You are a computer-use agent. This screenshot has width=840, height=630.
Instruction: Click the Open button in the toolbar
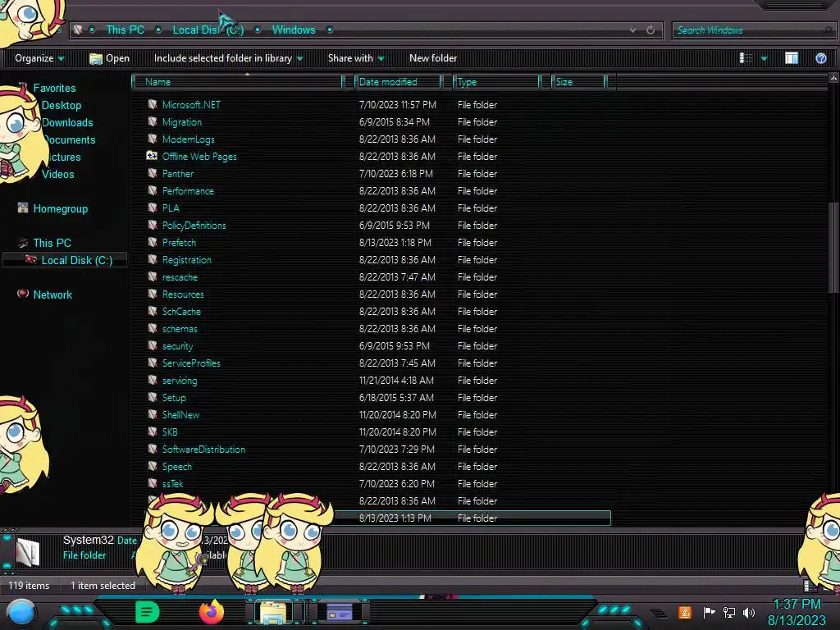110,58
